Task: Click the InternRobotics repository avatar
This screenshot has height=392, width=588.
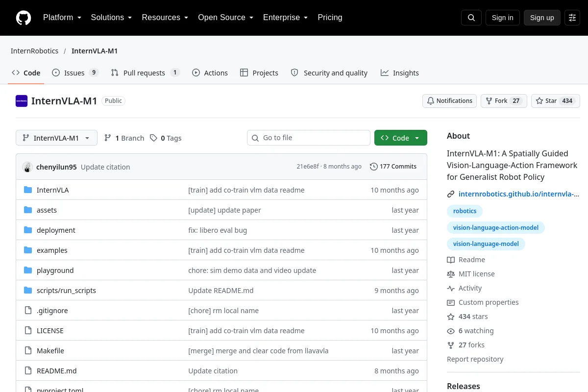Action: (22, 101)
